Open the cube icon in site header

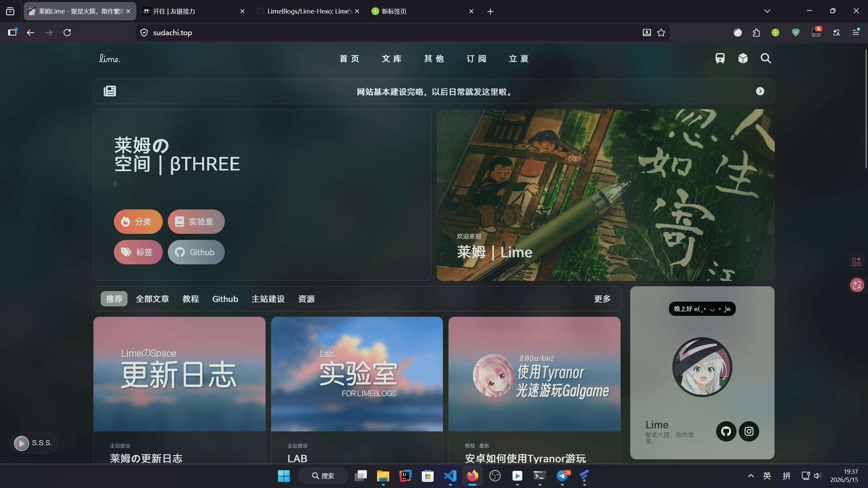pyautogui.click(x=743, y=58)
